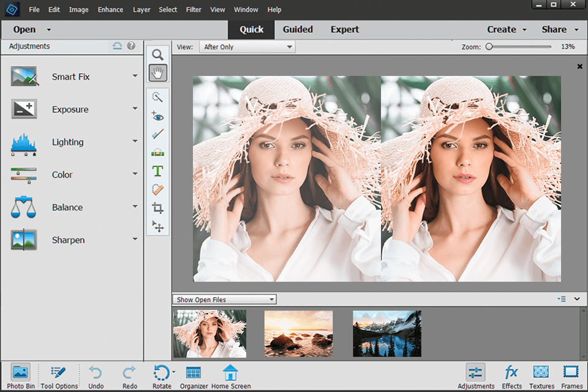588x392 pixels.
Task: Open the Show Open Files dropdown
Action: [x=224, y=300]
